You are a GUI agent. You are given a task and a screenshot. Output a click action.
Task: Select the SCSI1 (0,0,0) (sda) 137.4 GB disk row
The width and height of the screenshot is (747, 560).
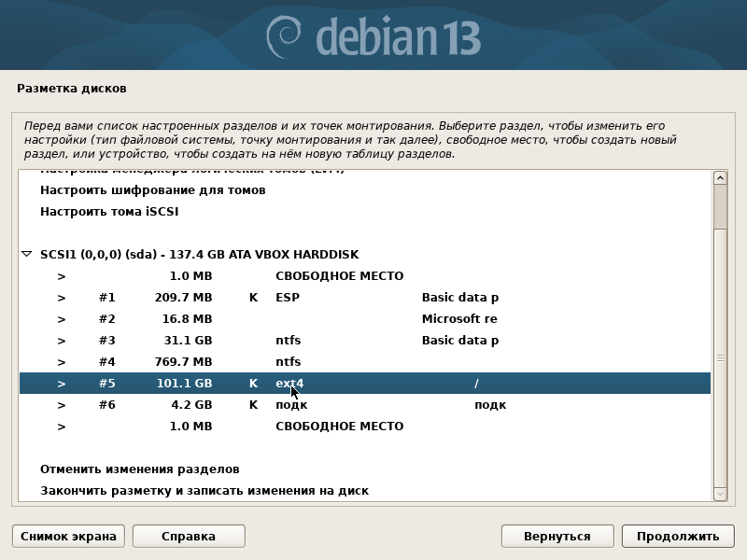[x=365, y=254]
